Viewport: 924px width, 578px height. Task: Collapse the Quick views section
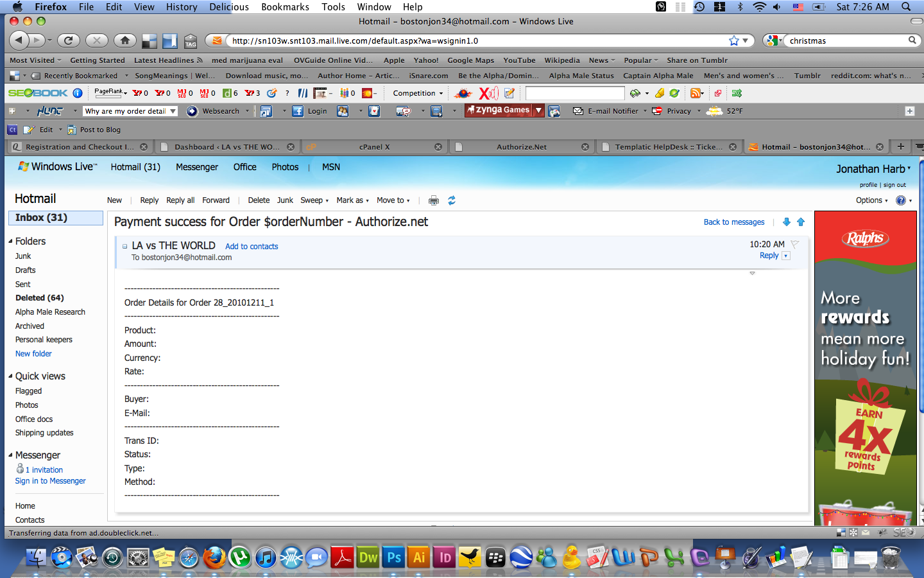click(x=10, y=376)
